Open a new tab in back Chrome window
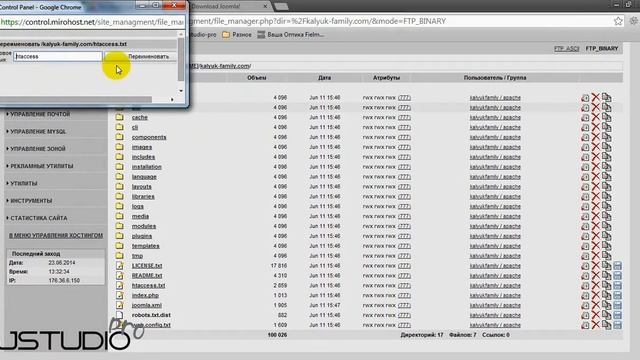The height and width of the screenshot is (360, 640). click(x=282, y=7)
